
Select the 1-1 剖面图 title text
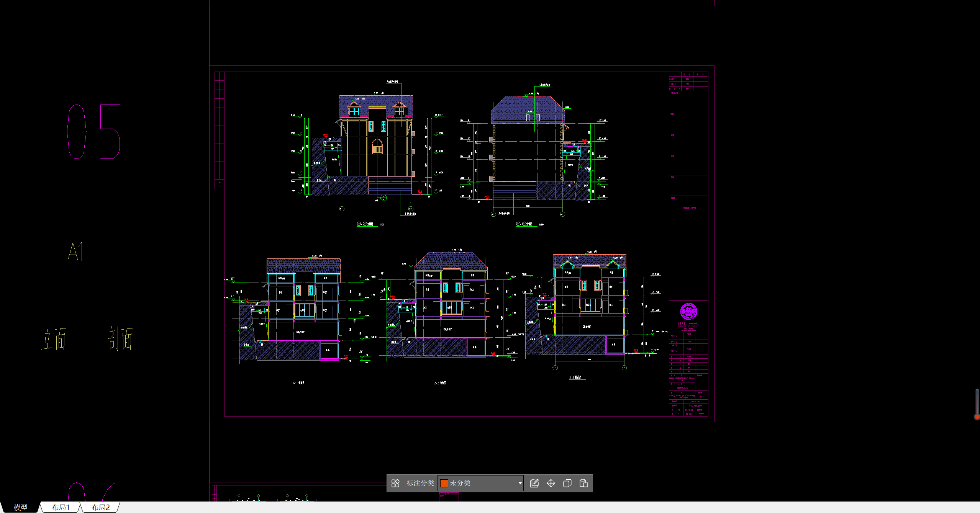coord(298,383)
